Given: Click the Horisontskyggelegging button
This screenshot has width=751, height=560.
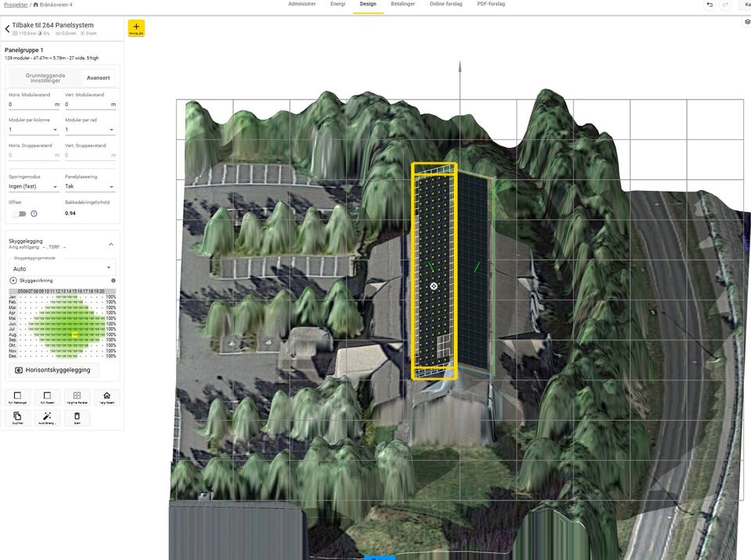Looking at the screenshot, I should (54, 370).
